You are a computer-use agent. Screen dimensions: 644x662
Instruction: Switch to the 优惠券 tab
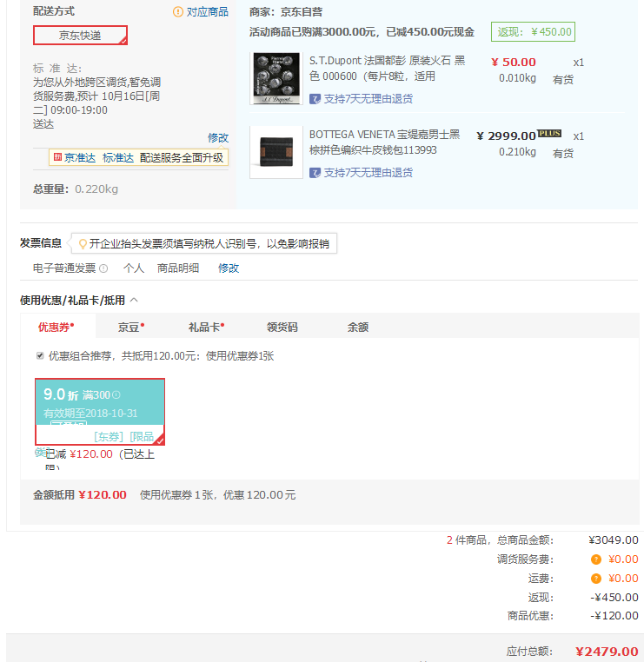pos(56,328)
